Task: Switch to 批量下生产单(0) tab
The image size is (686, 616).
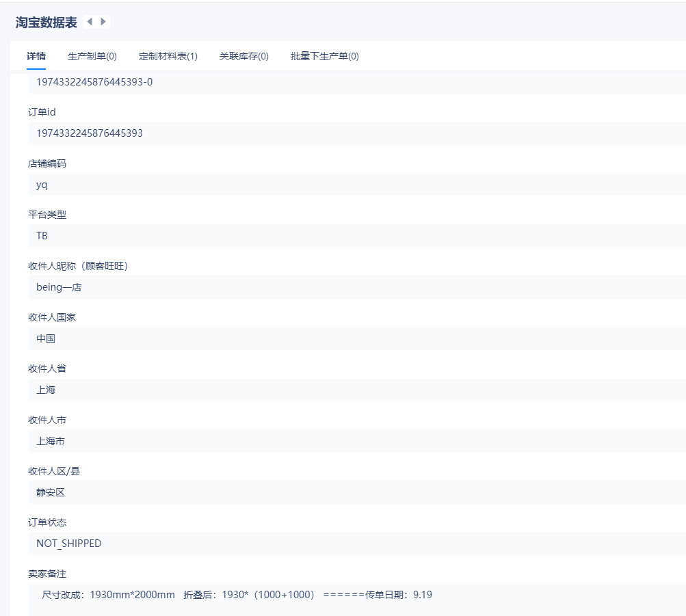Action: click(x=325, y=56)
